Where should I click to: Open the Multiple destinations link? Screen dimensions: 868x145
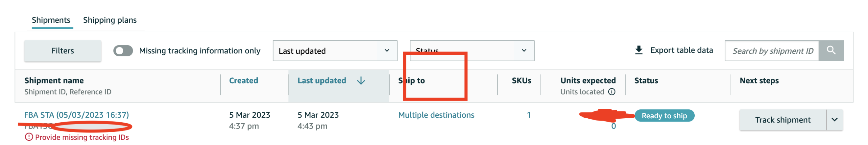[436, 115]
